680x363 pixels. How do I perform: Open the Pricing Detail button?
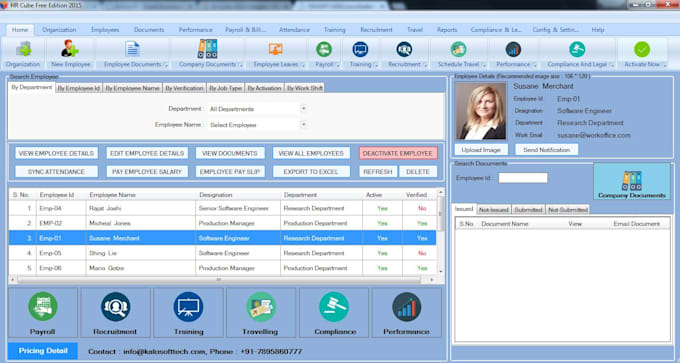click(43, 351)
